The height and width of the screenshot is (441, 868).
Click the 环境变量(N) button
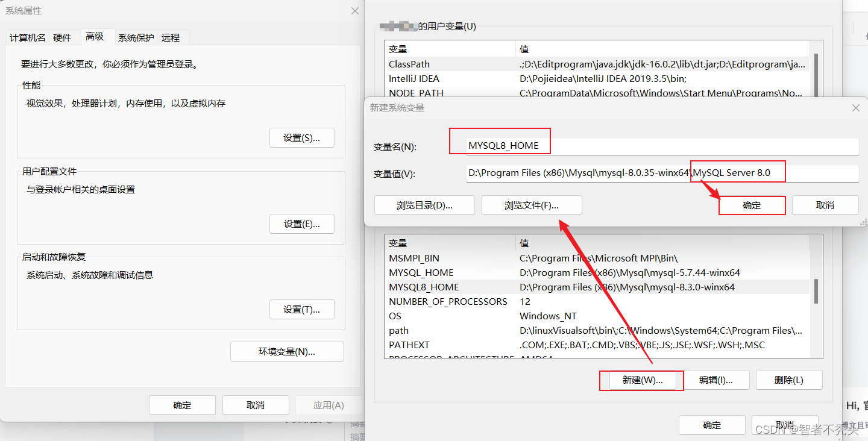(287, 351)
